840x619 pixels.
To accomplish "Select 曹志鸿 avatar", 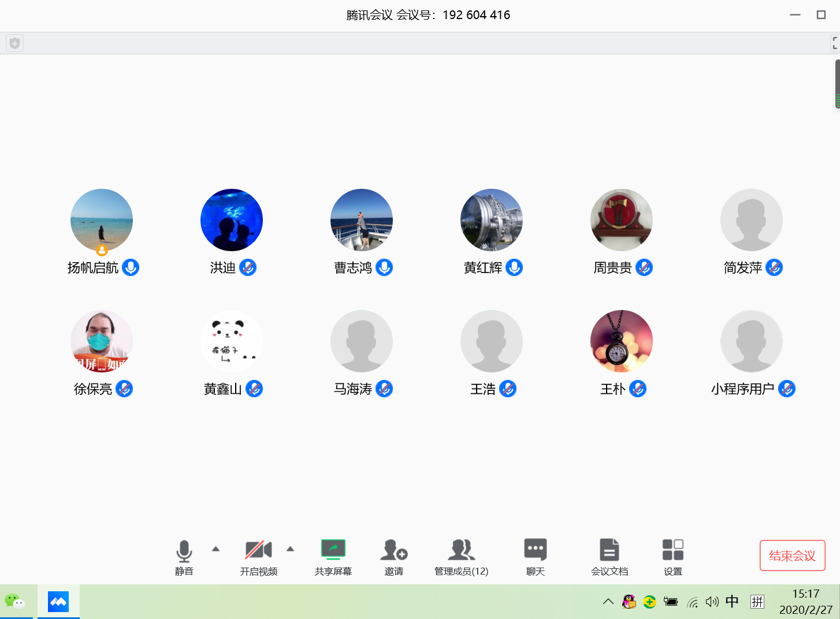I will (x=362, y=220).
